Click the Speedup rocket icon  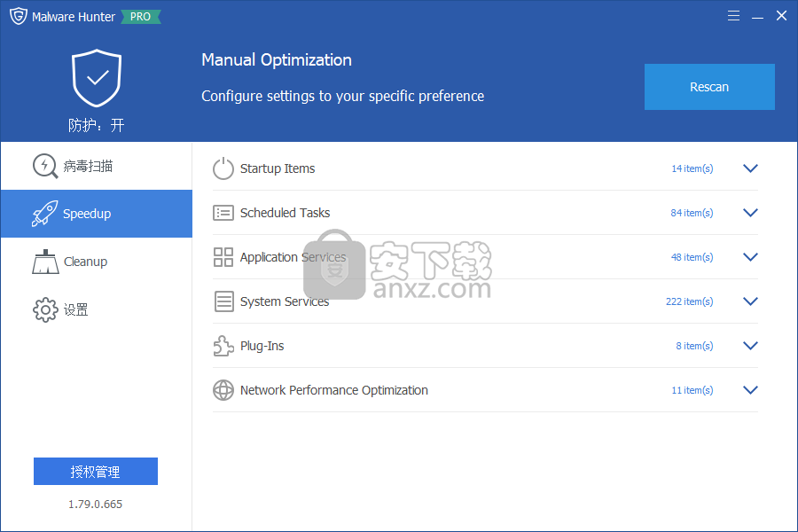[45, 214]
